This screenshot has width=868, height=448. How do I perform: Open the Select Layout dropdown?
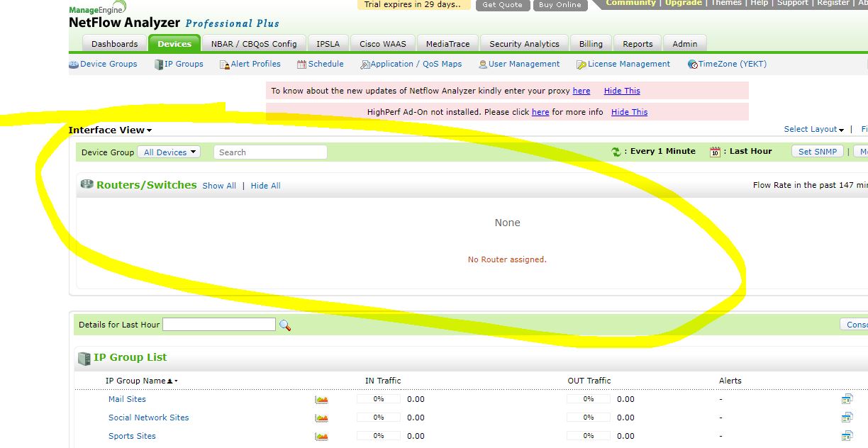point(813,129)
